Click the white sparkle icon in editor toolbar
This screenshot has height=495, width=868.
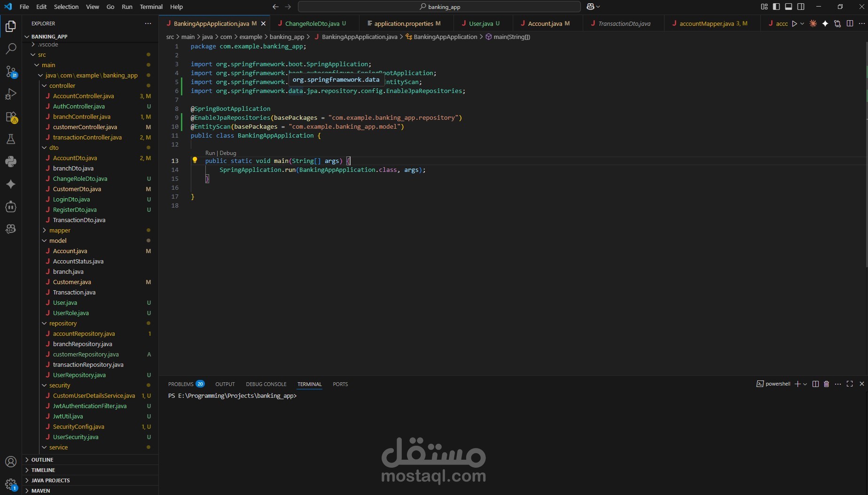[x=825, y=23]
